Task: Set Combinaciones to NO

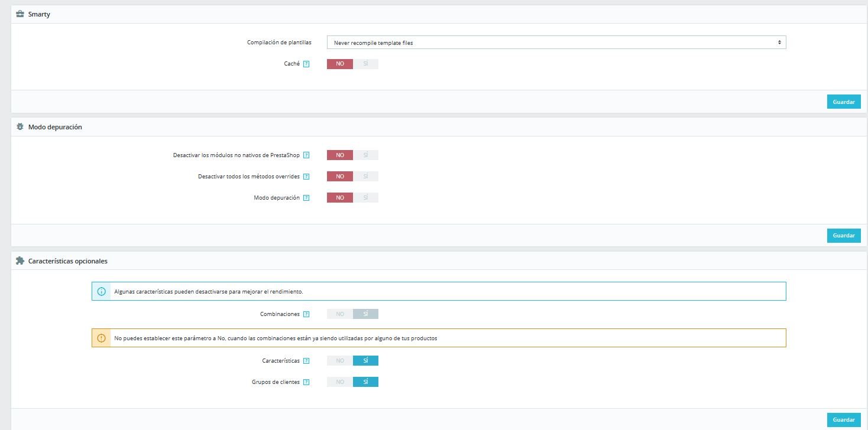Action: [x=340, y=314]
